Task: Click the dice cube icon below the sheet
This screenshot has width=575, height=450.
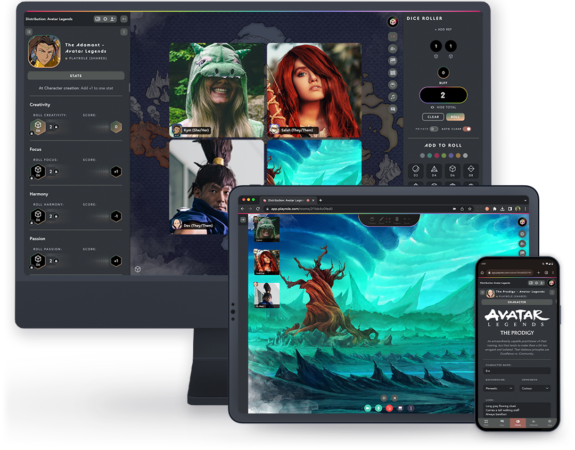Action: pos(138,270)
